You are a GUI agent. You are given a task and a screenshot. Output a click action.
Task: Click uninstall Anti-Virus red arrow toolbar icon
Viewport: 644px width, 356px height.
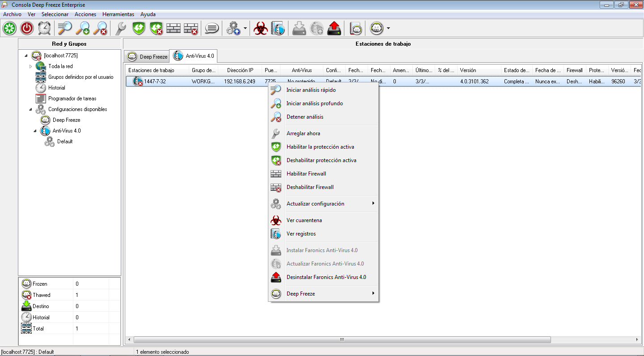pyautogui.click(x=334, y=29)
